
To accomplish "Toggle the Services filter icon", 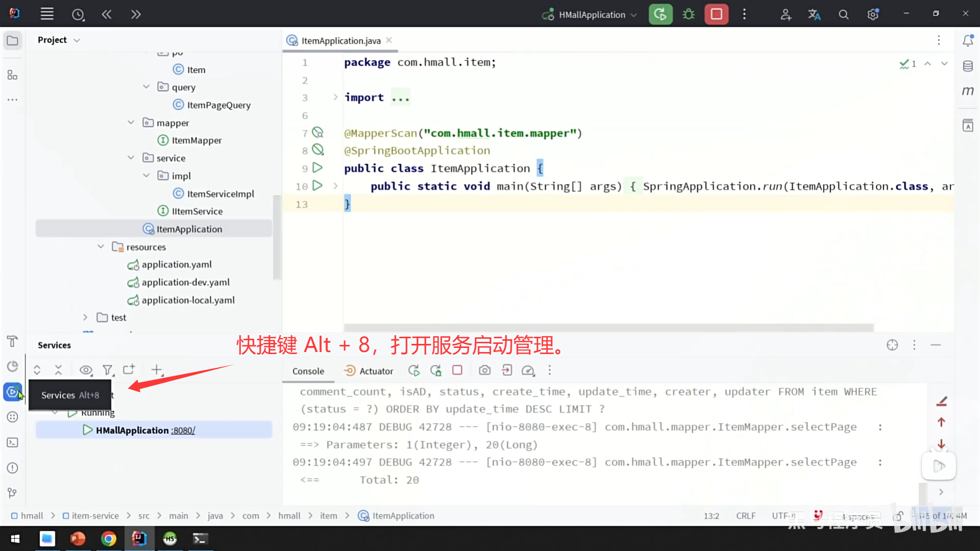I will point(107,370).
